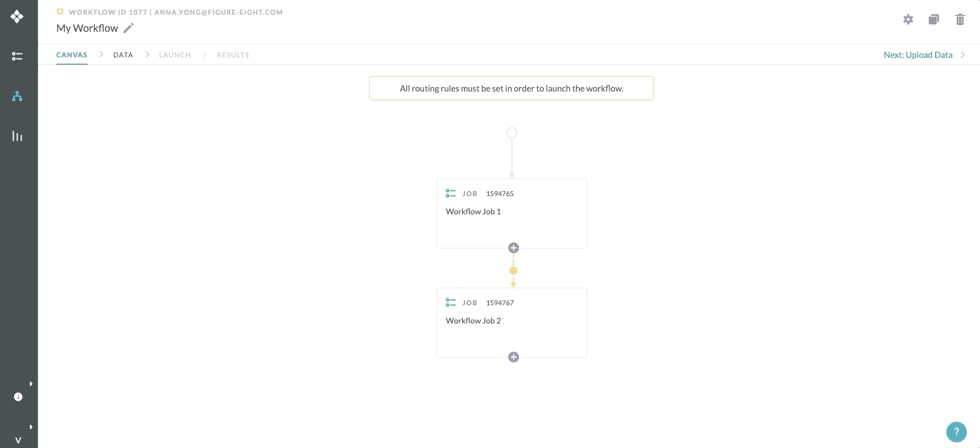
Task: Select Workflow Job 2 card
Action: [x=512, y=323]
